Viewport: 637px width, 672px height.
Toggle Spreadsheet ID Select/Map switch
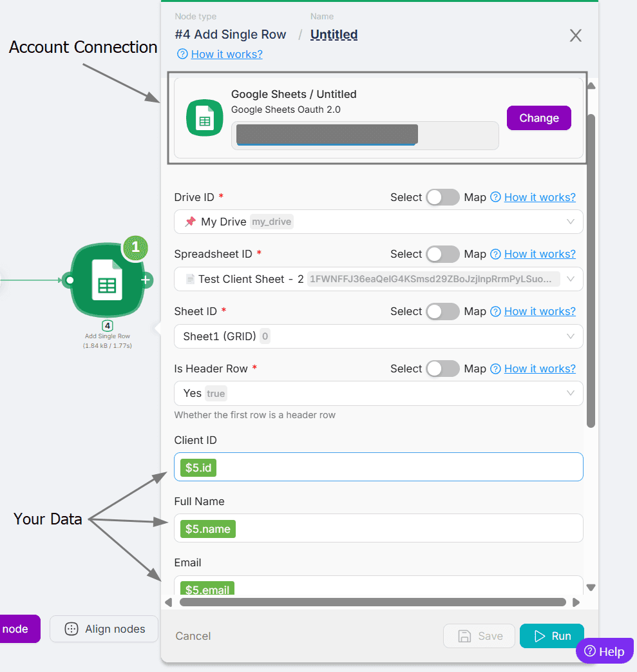(x=442, y=254)
